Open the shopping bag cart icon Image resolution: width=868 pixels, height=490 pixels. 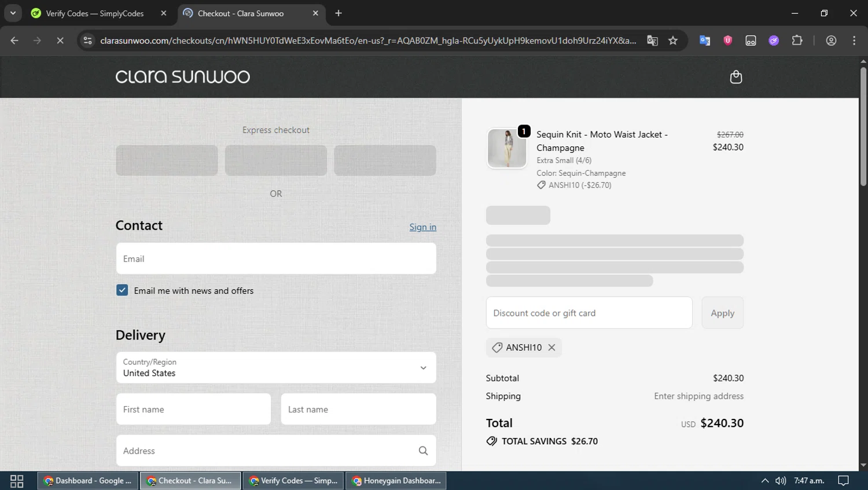click(x=735, y=77)
